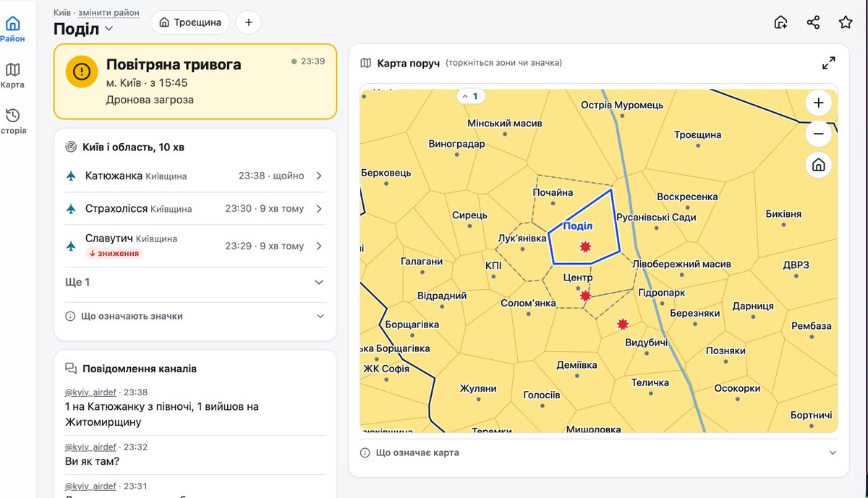The width and height of the screenshot is (868, 498).
Task: Click the add-home icon in top bar
Action: pyautogui.click(x=780, y=22)
